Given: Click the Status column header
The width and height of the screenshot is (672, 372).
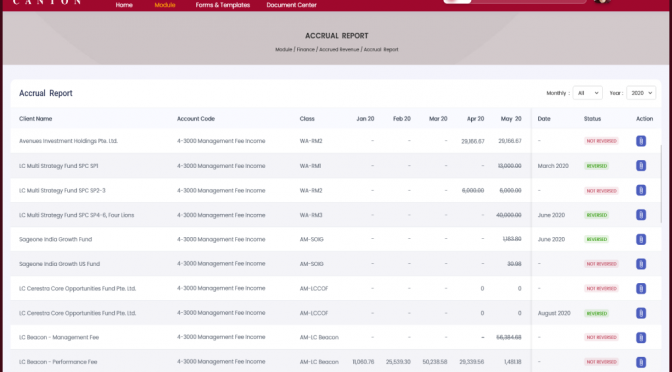Looking at the screenshot, I should tap(592, 119).
